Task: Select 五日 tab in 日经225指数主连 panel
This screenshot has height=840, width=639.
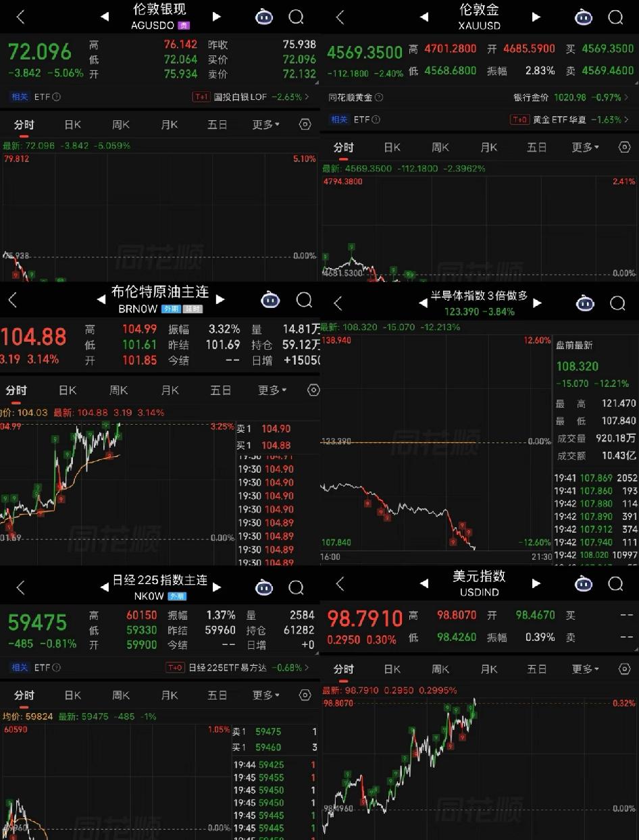Action: pos(218,695)
